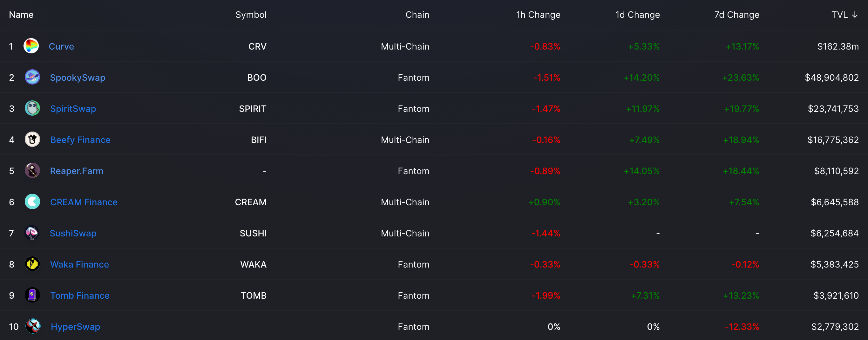Sort by 7d Change column
868x340 pixels.
737,15
